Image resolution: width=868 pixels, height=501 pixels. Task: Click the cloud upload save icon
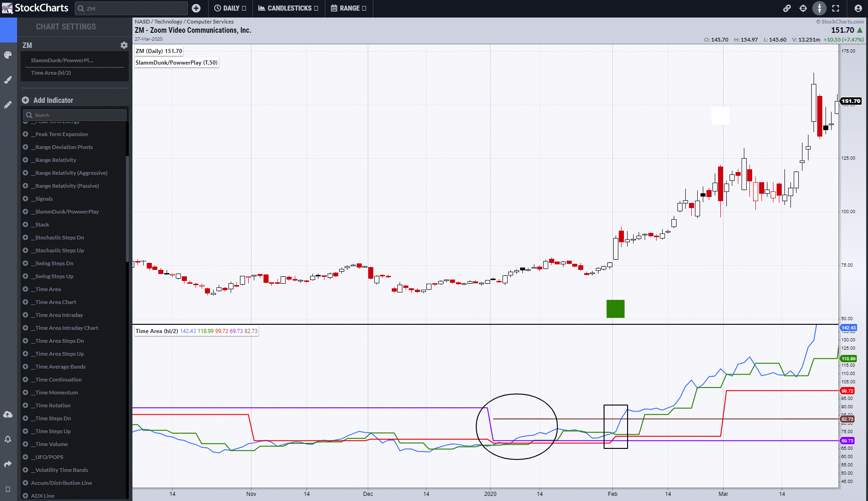(8, 414)
